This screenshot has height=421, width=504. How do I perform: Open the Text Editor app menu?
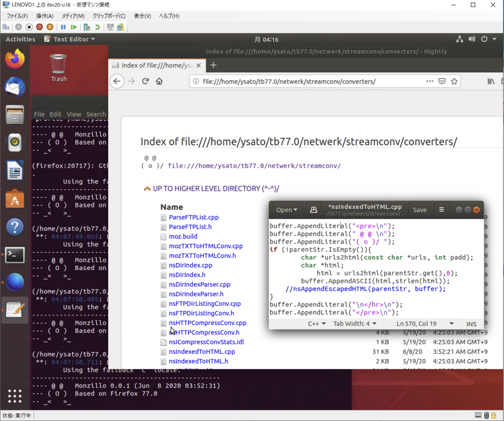pos(69,39)
